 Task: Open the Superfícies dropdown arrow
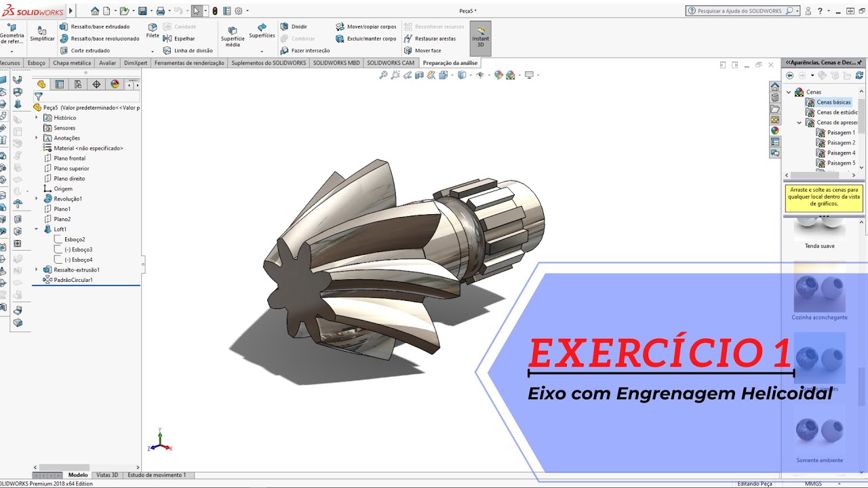click(x=262, y=52)
